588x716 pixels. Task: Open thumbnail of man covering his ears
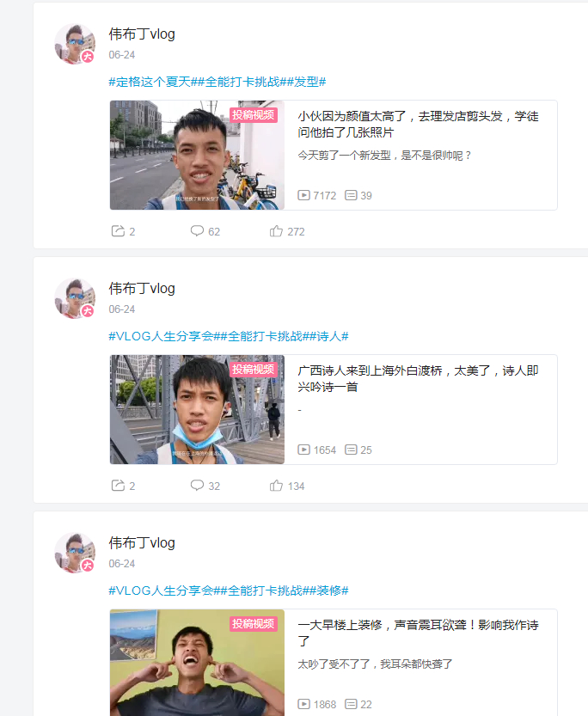click(x=197, y=663)
